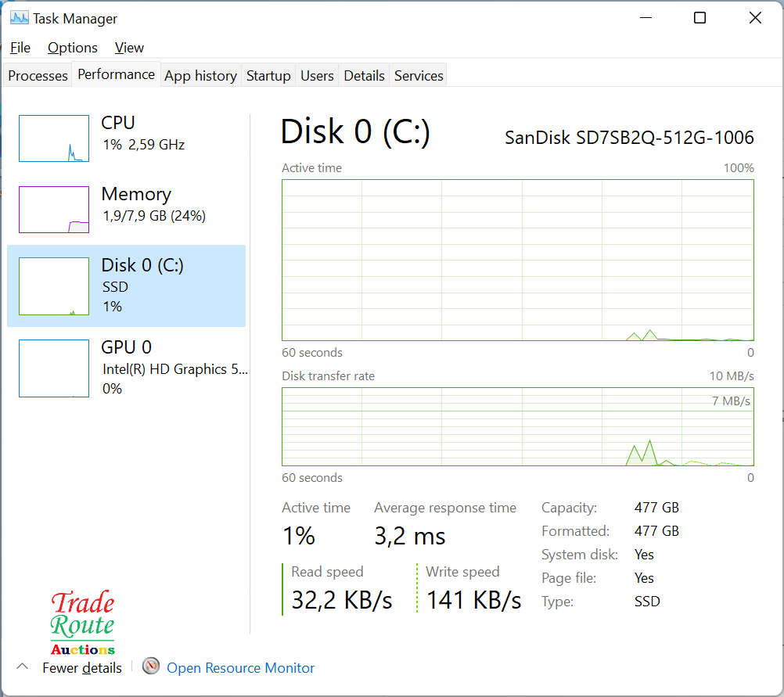Open the File menu
The image size is (784, 697).
coord(20,48)
